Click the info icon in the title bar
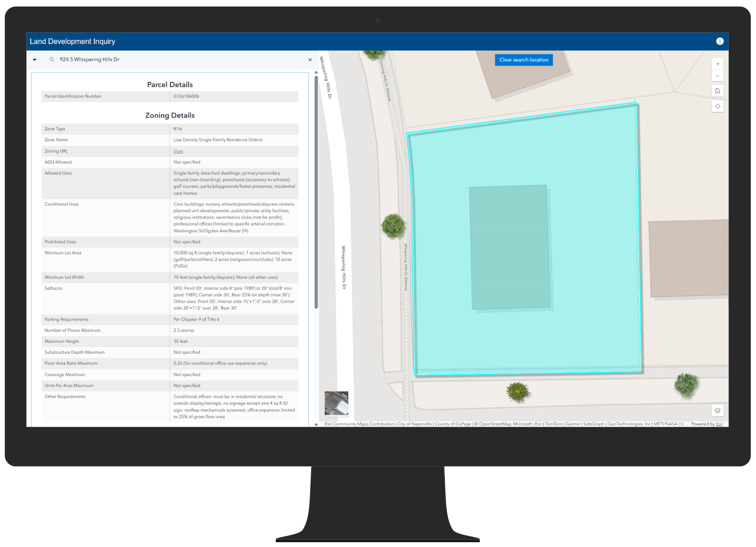 coord(720,41)
